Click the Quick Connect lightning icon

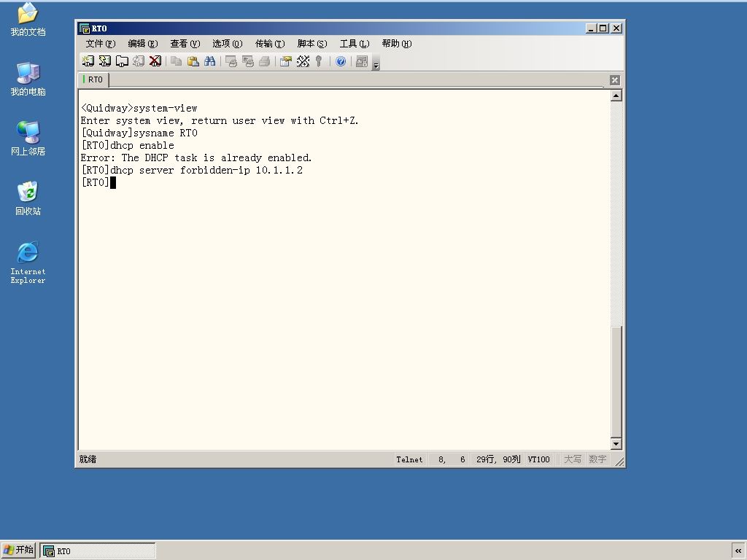point(105,61)
